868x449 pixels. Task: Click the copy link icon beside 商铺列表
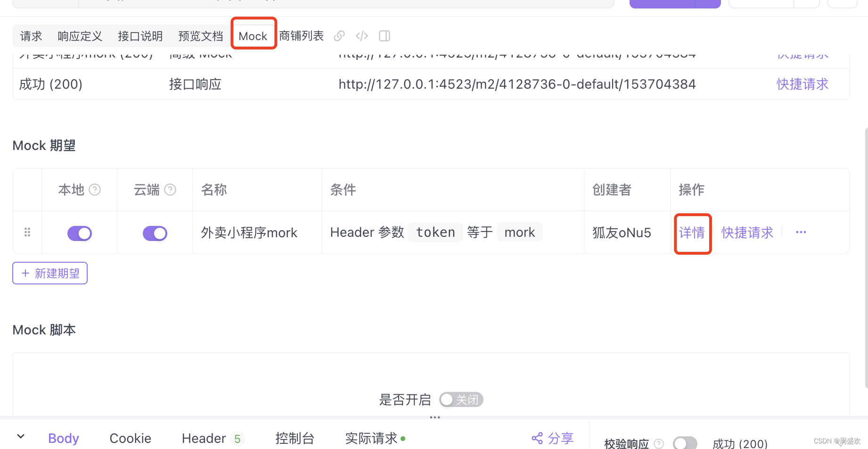tap(339, 36)
